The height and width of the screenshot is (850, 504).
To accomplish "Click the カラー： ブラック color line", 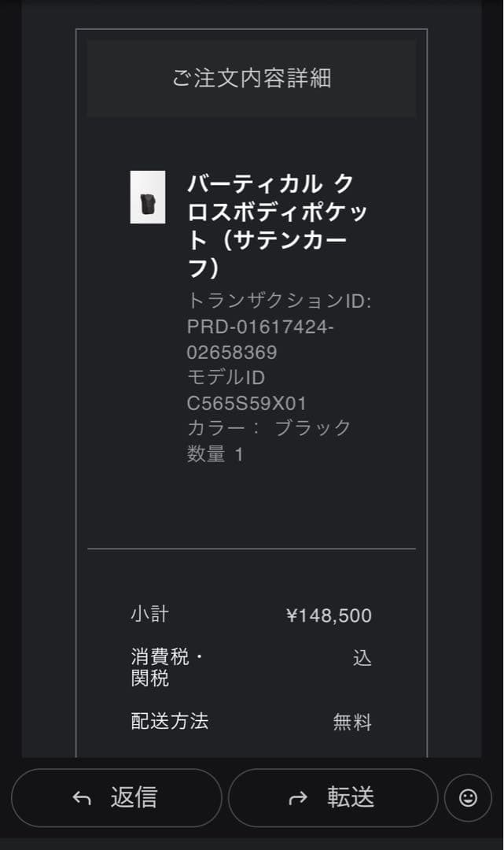I will tap(269, 428).
